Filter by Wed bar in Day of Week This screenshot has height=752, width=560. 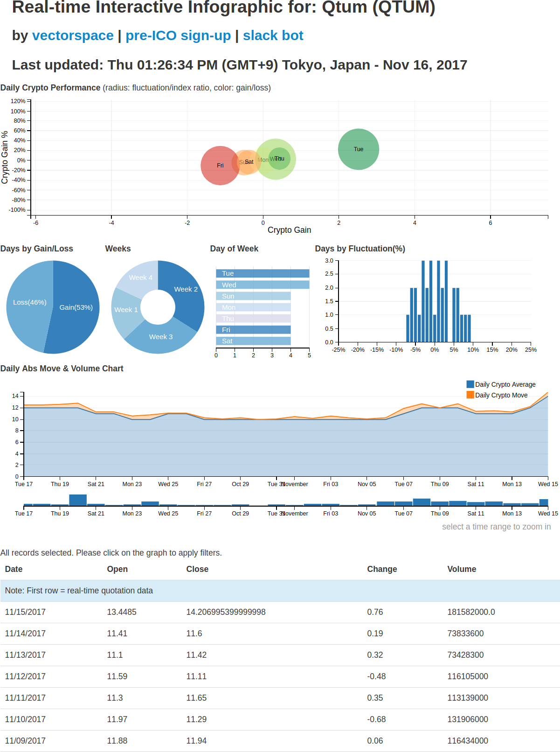point(263,285)
